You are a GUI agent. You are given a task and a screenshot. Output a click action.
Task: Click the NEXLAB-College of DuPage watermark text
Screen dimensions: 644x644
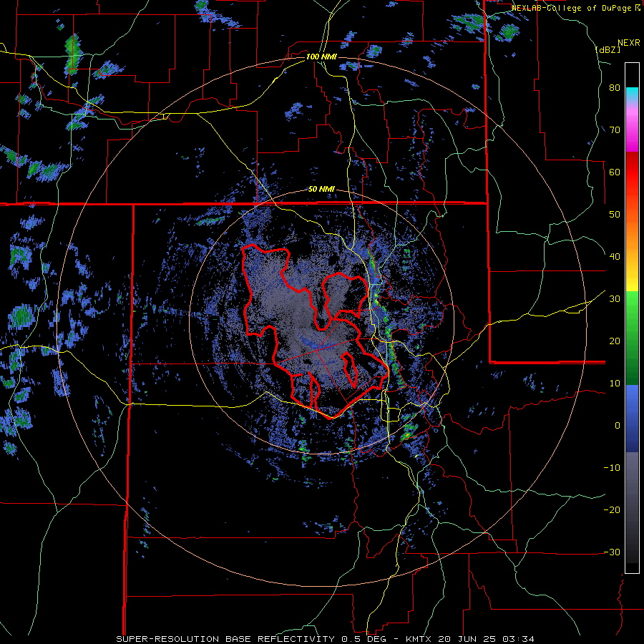pyautogui.click(x=575, y=8)
